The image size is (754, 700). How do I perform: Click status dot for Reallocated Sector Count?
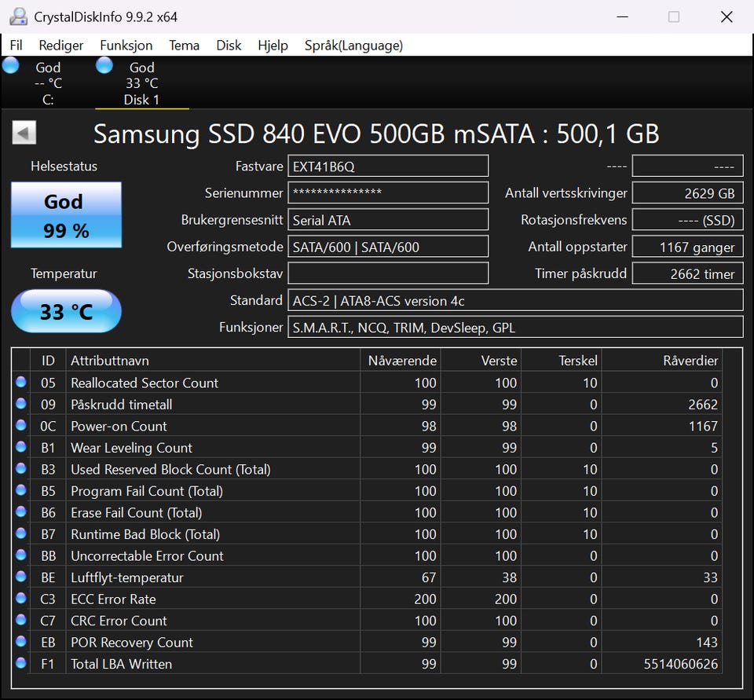point(20,382)
